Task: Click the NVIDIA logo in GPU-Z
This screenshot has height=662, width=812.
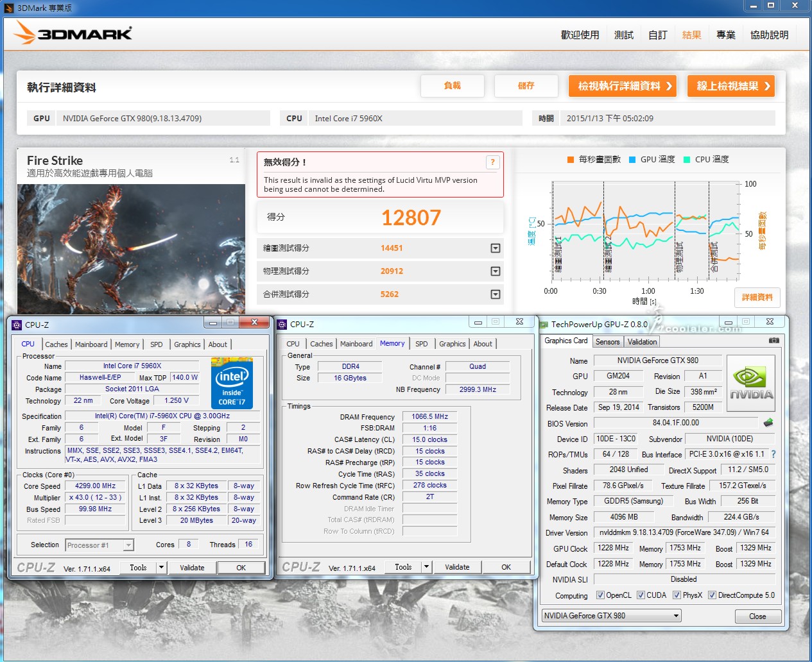Action: coord(750,384)
